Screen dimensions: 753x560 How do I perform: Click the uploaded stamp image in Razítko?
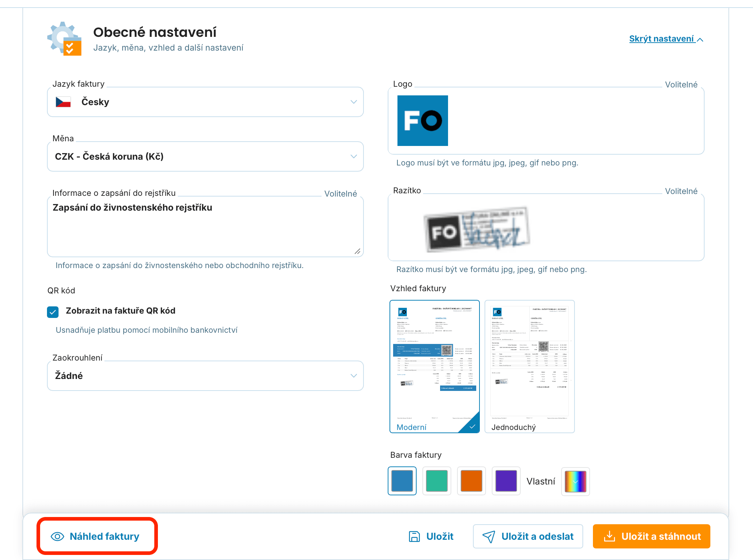(477, 229)
